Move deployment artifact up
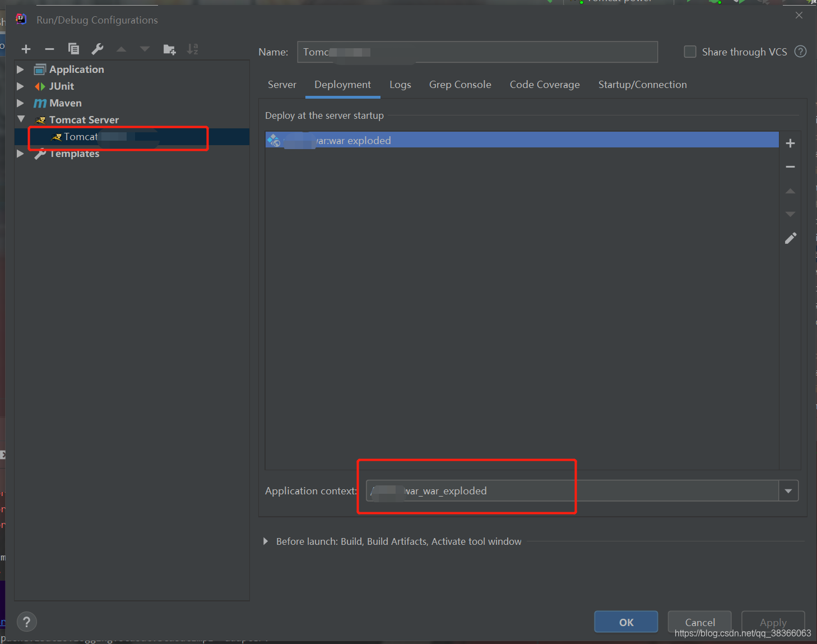The width and height of the screenshot is (817, 644). 790,191
